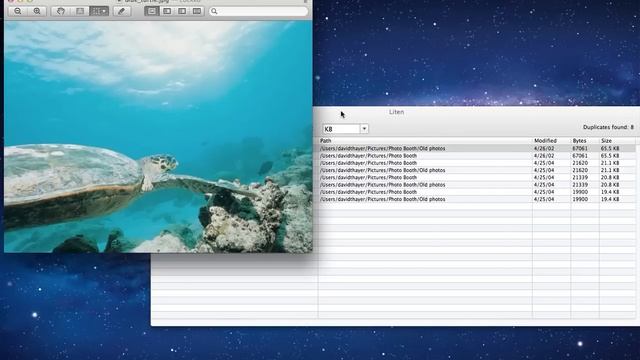Click 21.1 KB size in Photo Booth row
Viewport: 640px width, 360px height.
(610, 163)
